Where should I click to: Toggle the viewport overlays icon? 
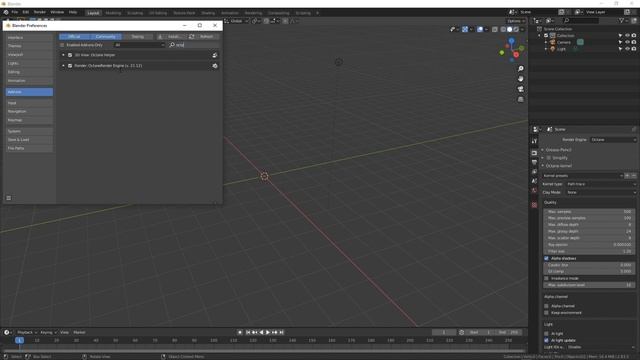(x=480, y=29)
